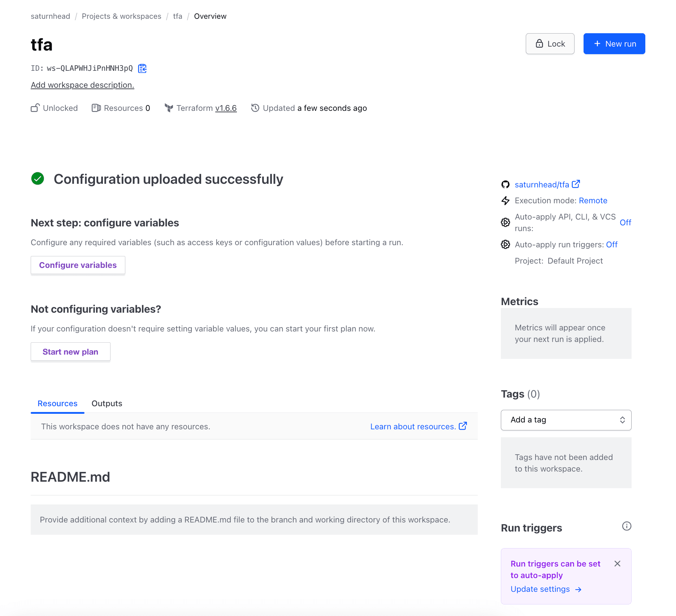The width and height of the screenshot is (676, 616).
Task: Switch to the Resources tab
Action: pos(57,403)
